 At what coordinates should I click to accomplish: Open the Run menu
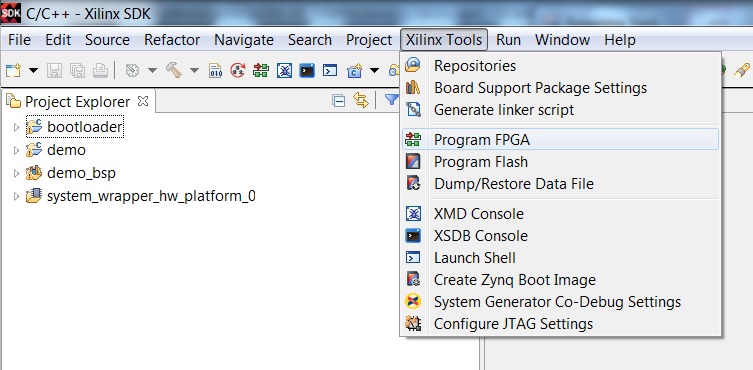pyautogui.click(x=509, y=40)
